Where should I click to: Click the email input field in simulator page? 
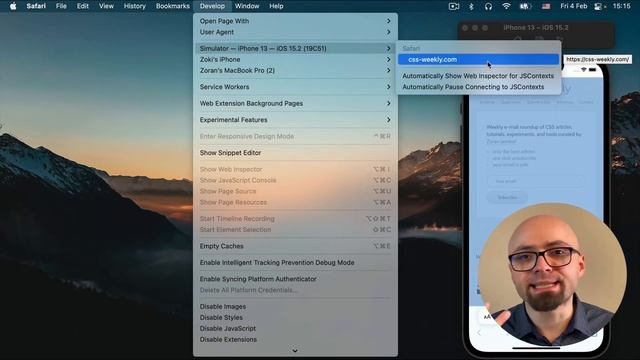click(536, 181)
